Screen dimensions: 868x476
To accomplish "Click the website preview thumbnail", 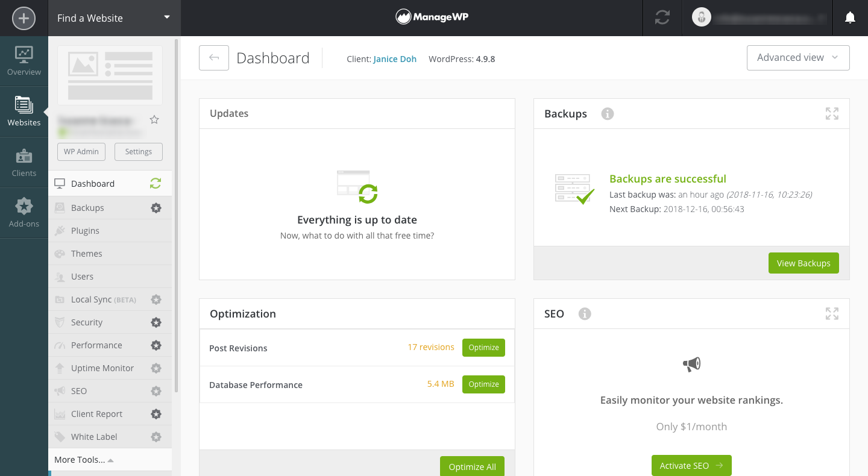I will click(x=110, y=75).
